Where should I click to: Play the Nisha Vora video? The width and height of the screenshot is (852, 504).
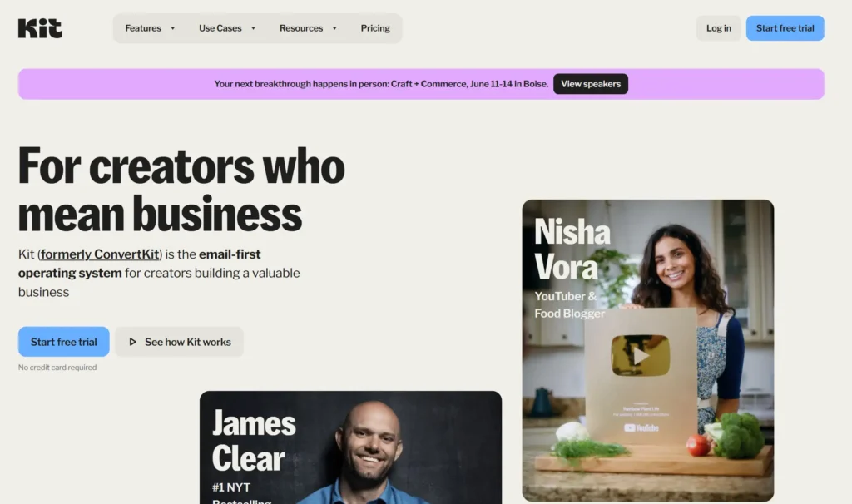641,356
